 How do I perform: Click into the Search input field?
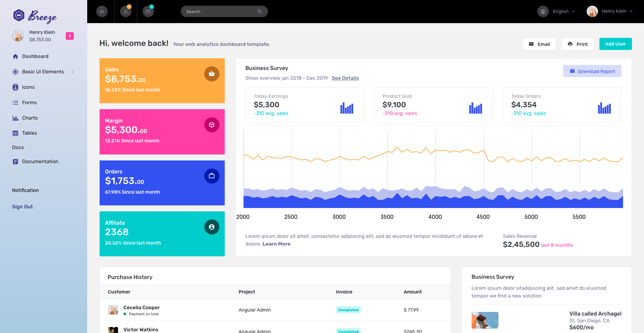coord(220,11)
